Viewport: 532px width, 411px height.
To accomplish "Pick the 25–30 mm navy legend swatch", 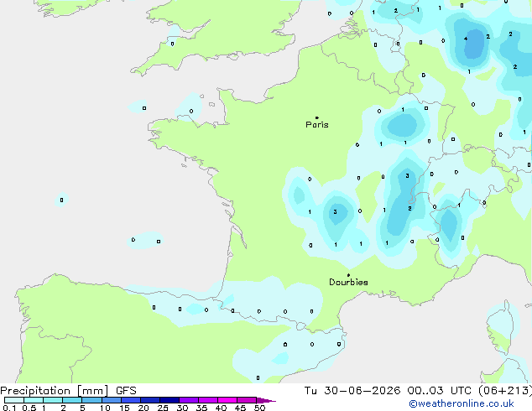I will (170, 400).
